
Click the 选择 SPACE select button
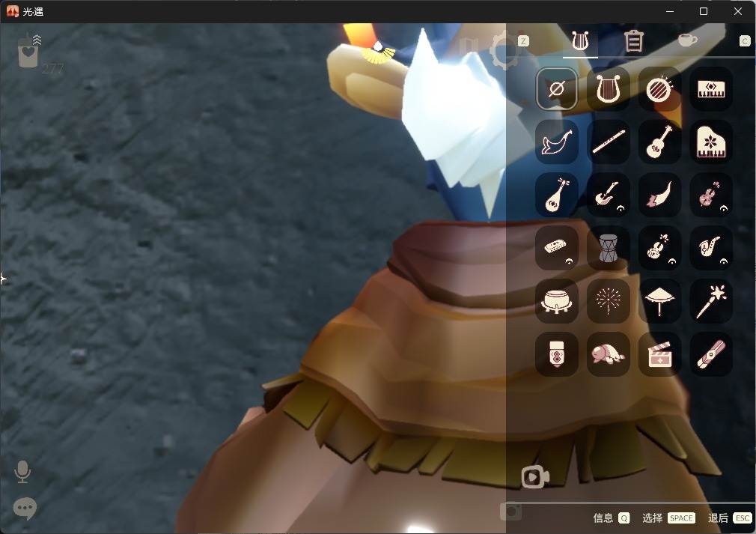point(668,518)
